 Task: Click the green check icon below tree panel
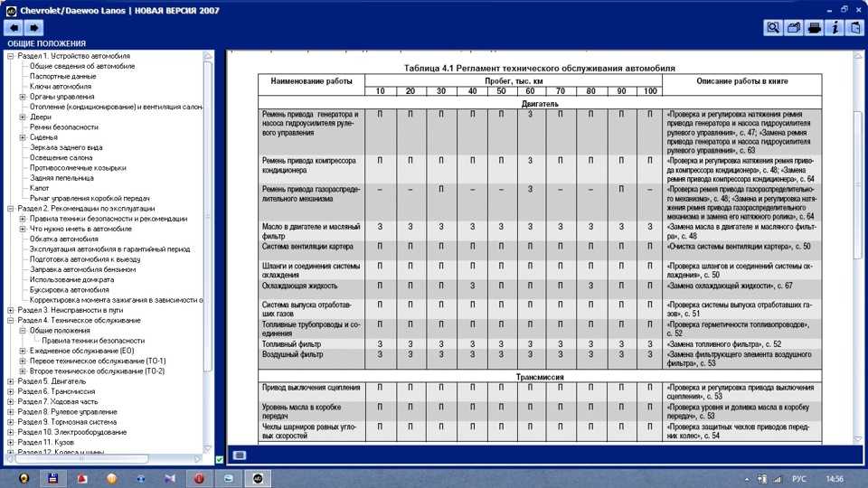pos(219,459)
